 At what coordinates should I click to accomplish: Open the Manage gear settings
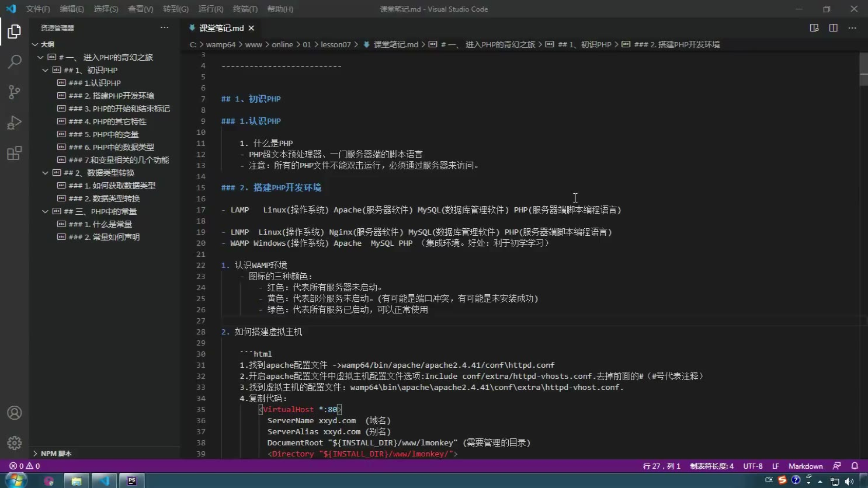[14, 443]
